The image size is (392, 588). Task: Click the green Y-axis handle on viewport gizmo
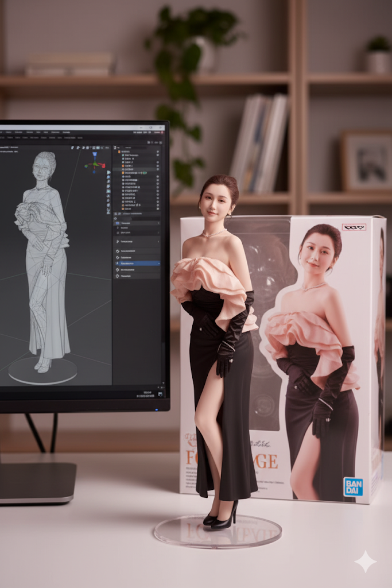click(x=86, y=166)
